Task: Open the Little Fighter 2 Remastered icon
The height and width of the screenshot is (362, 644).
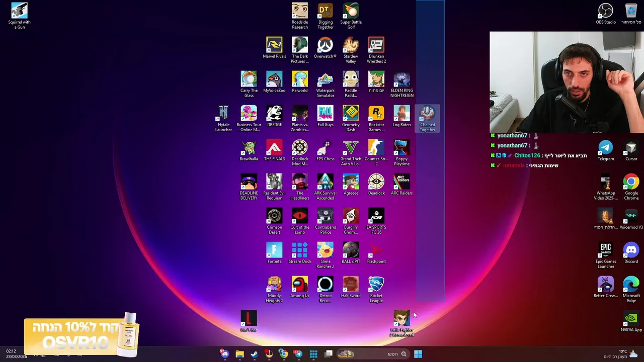Action: (401, 324)
